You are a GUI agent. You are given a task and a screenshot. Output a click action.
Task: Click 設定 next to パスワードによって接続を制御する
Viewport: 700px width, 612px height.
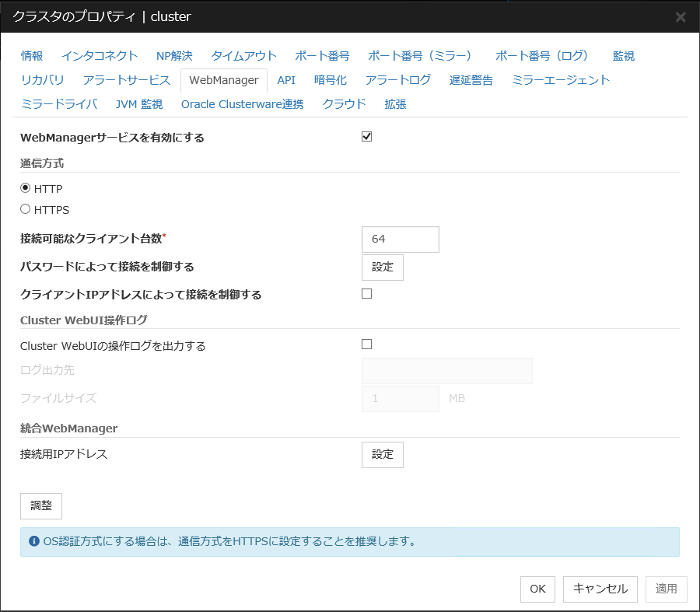pyautogui.click(x=382, y=267)
